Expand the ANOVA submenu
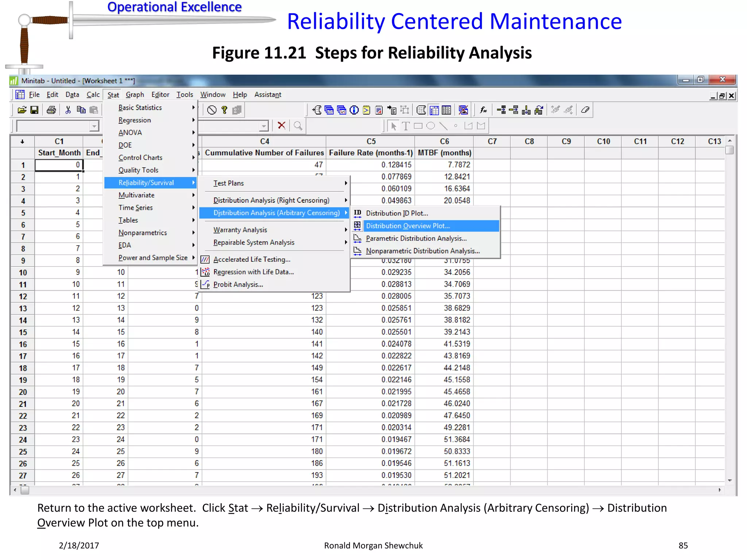The image size is (747, 560). pyautogui.click(x=150, y=133)
